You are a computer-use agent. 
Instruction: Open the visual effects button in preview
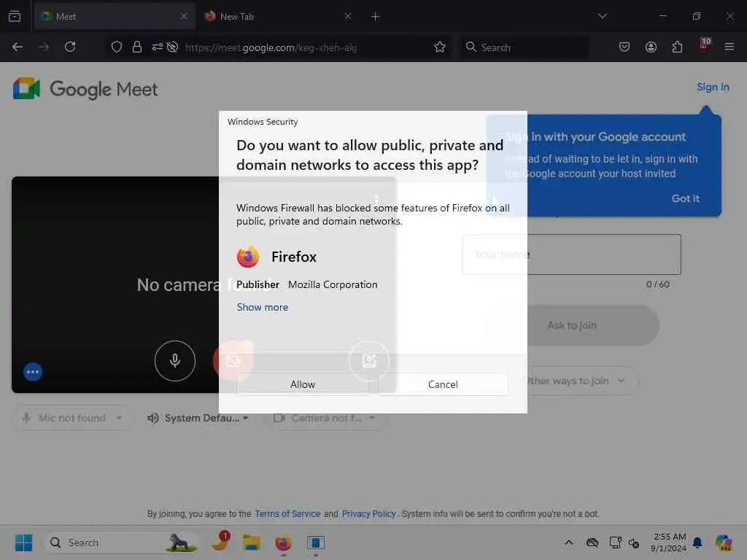tap(368, 361)
